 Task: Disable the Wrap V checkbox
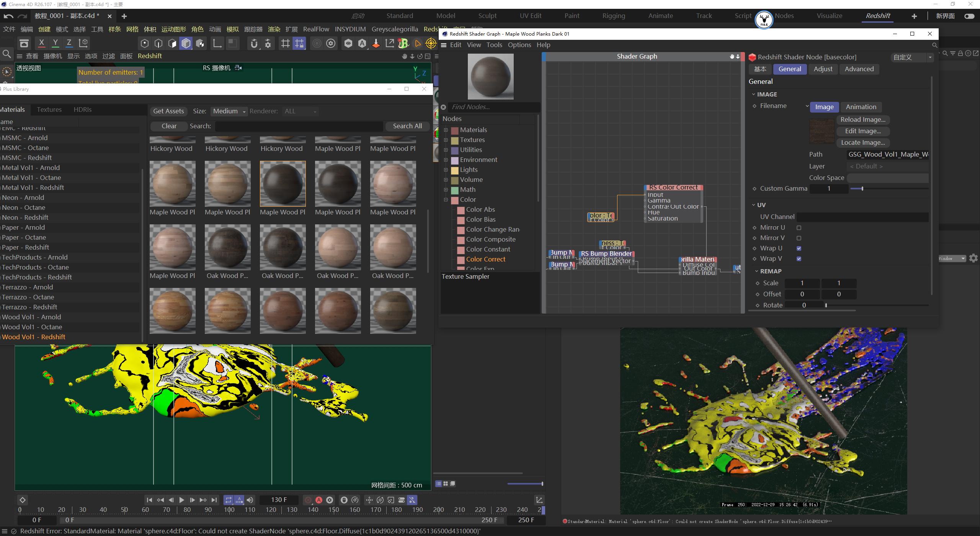[799, 258]
